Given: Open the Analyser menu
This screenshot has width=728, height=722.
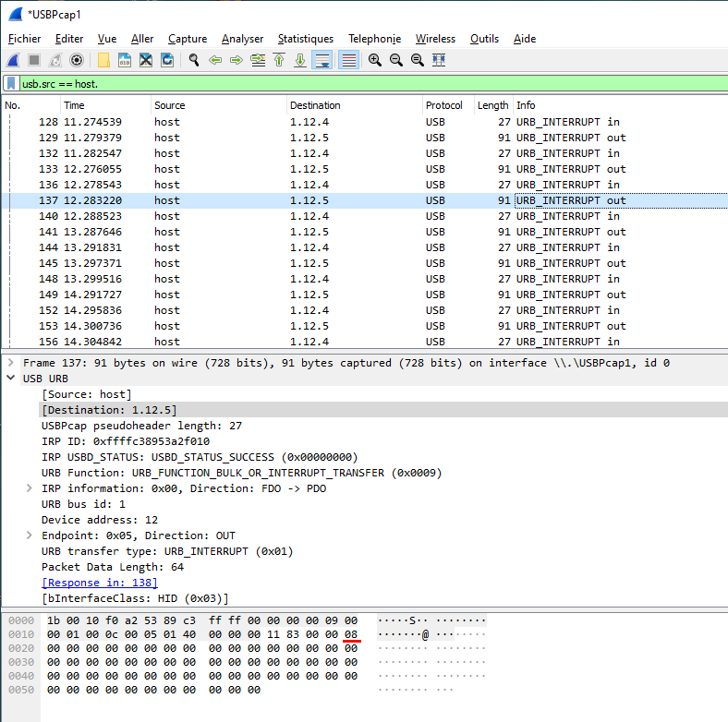Looking at the screenshot, I should [242, 39].
